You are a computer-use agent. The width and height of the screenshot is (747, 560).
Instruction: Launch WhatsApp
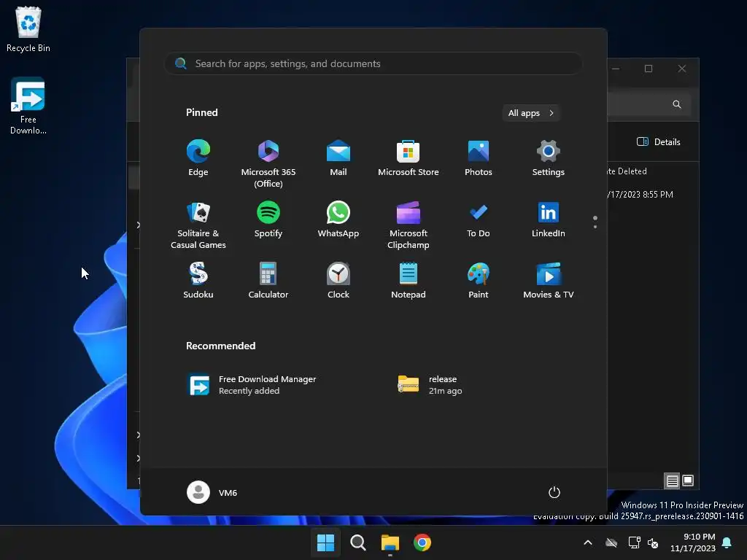pos(338,219)
